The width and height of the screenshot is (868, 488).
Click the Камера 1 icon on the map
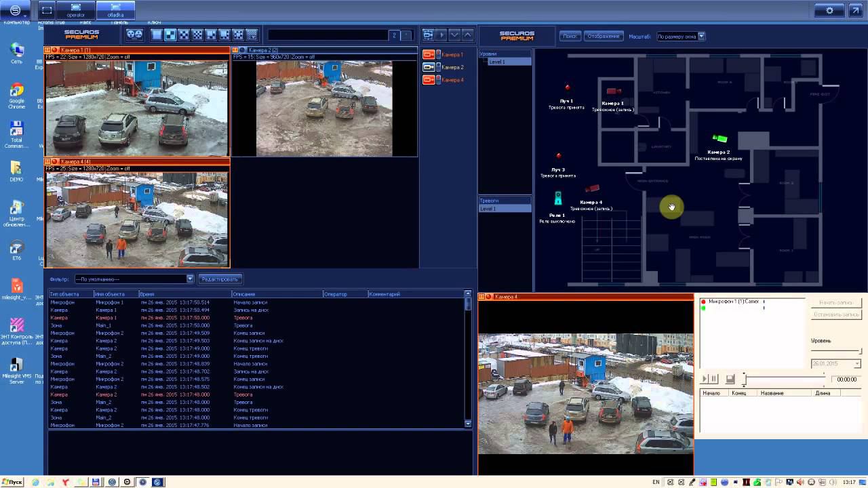click(x=614, y=91)
